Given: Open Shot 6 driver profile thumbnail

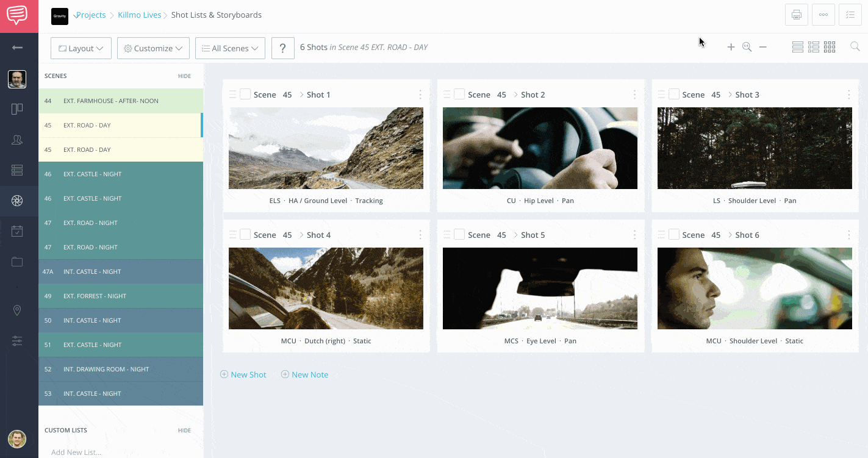Looking at the screenshot, I should click(755, 288).
